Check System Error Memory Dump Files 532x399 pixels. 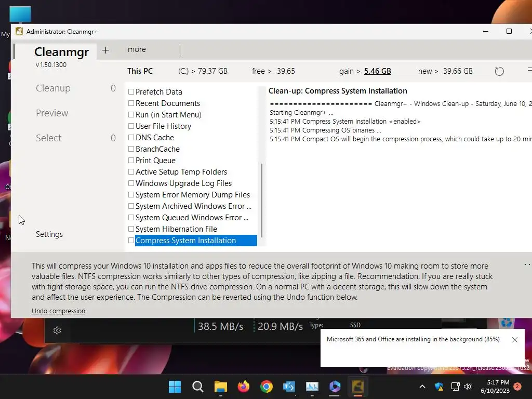131,195
